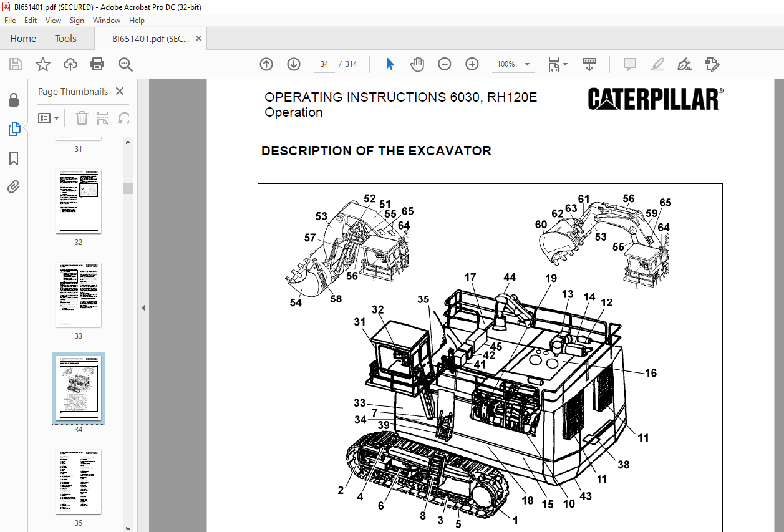
Task: Zoom out with the minus icon
Action: pos(445,64)
